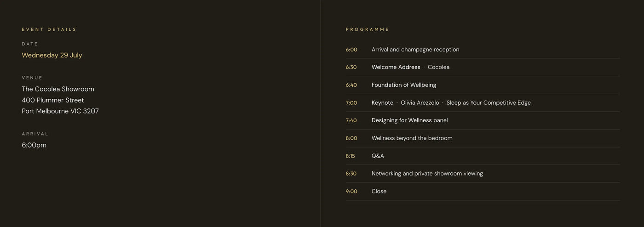Click the PROGRAMME heading
The image size is (644, 227).
coord(368,29)
